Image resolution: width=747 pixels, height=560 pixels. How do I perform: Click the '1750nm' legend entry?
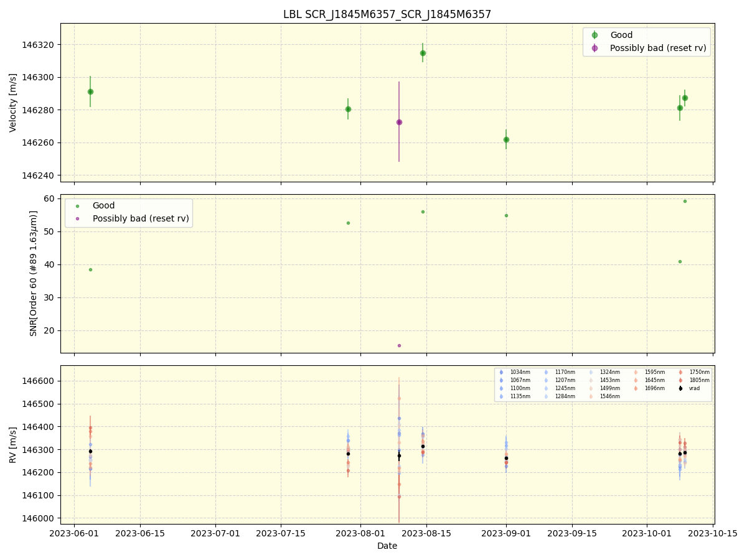click(x=700, y=372)
